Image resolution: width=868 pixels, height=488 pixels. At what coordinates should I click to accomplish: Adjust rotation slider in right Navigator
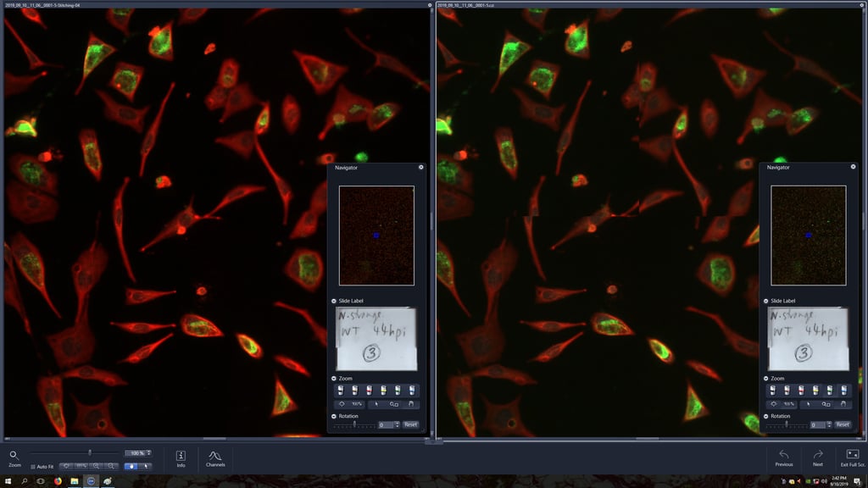786,424
